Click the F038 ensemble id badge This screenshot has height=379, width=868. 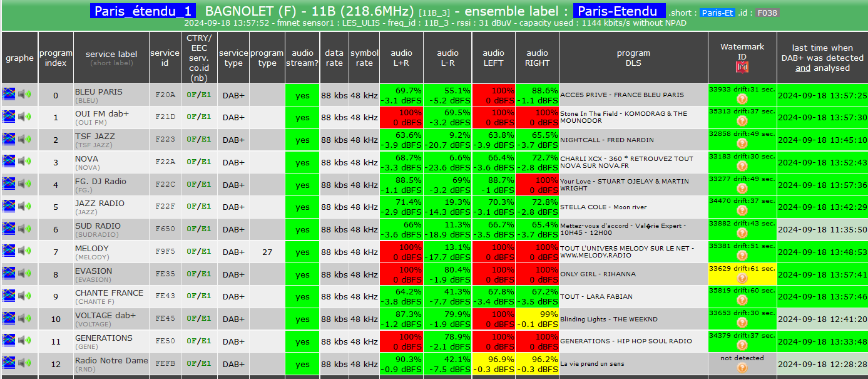coord(767,13)
